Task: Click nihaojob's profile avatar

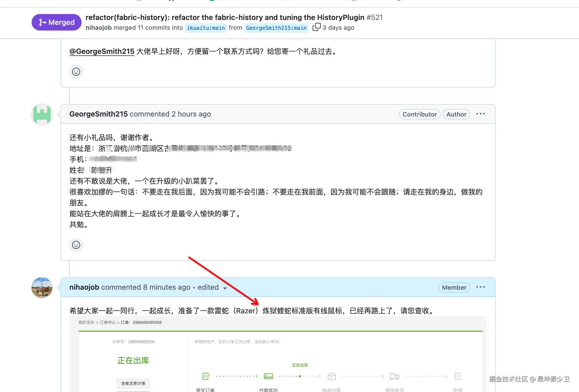Action: pos(42,288)
